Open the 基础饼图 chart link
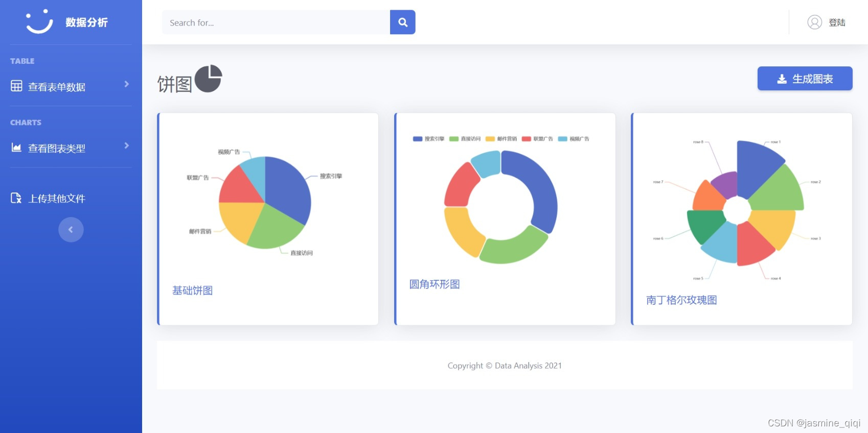 (192, 291)
